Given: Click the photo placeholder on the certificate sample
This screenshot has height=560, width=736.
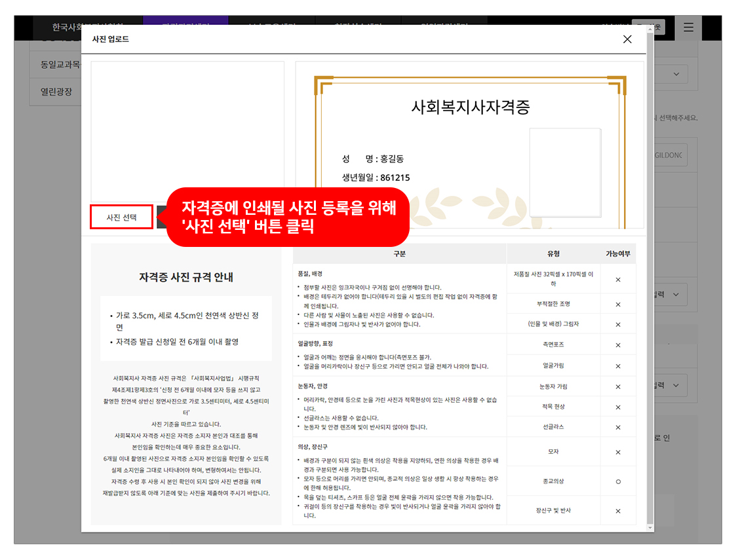Looking at the screenshot, I should [565, 172].
